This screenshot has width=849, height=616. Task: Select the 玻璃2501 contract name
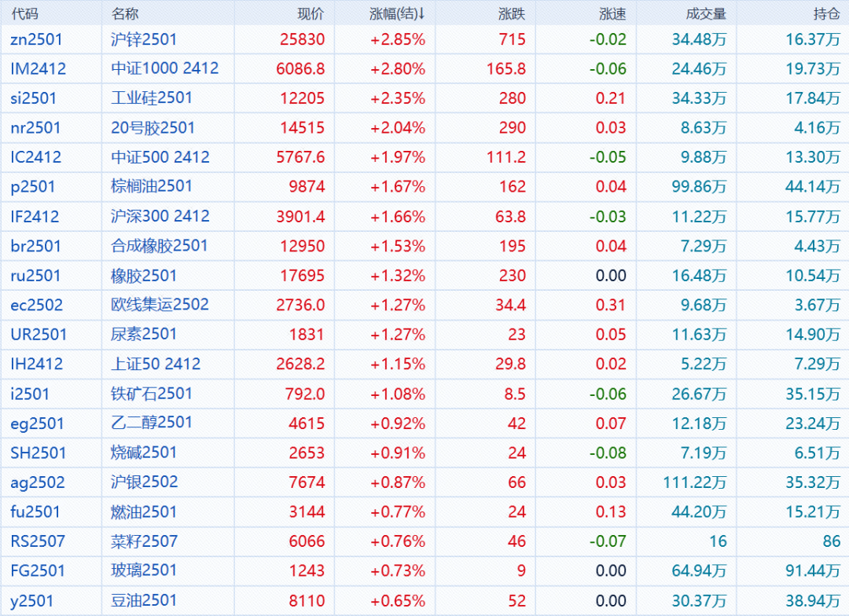(x=144, y=570)
